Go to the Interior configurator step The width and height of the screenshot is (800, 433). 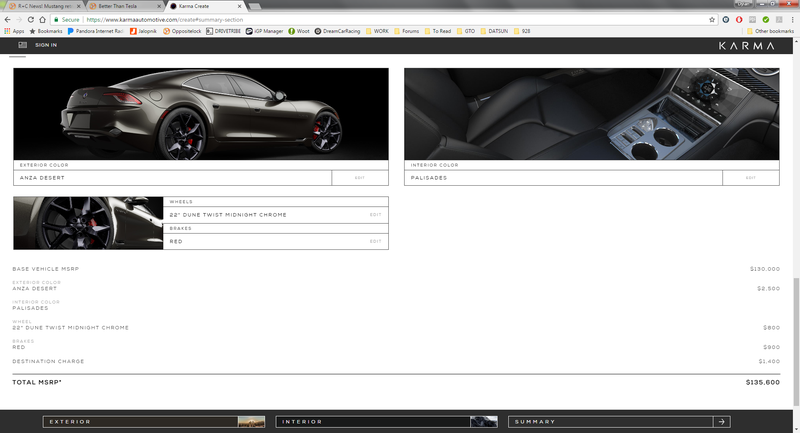click(387, 422)
